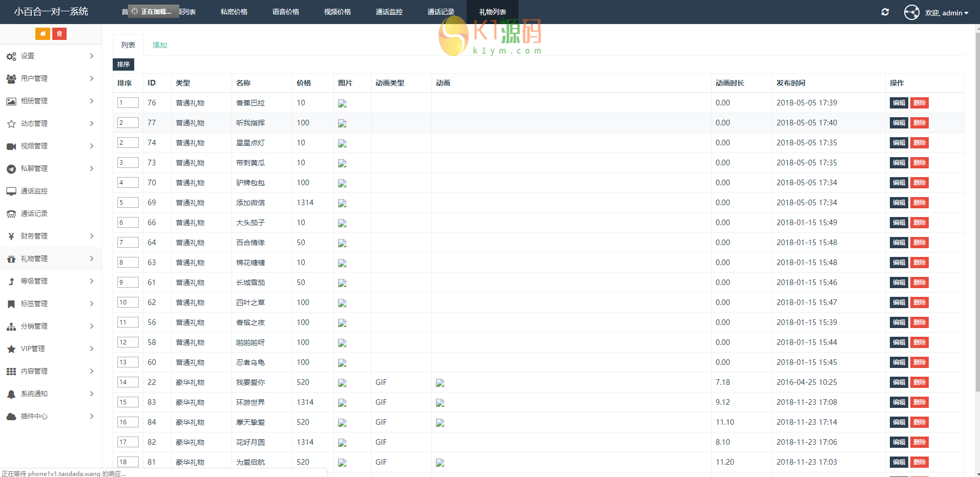The width and height of the screenshot is (980, 477).
Task: Expand the 用户管理 chevron arrow
Action: pos(92,78)
